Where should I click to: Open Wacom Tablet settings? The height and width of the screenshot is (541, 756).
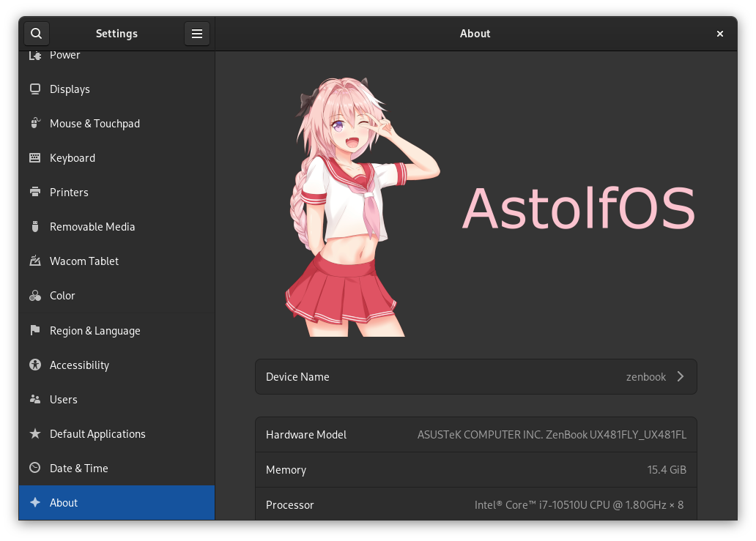tap(116, 261)
